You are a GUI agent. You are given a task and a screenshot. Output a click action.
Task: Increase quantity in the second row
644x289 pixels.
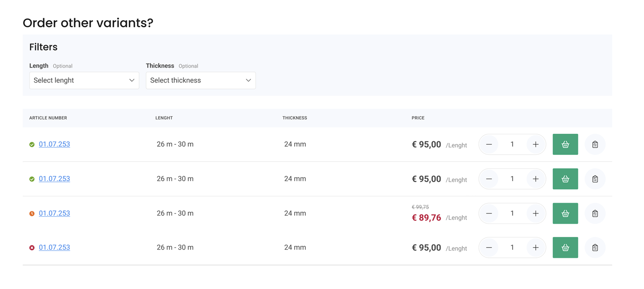536,179
